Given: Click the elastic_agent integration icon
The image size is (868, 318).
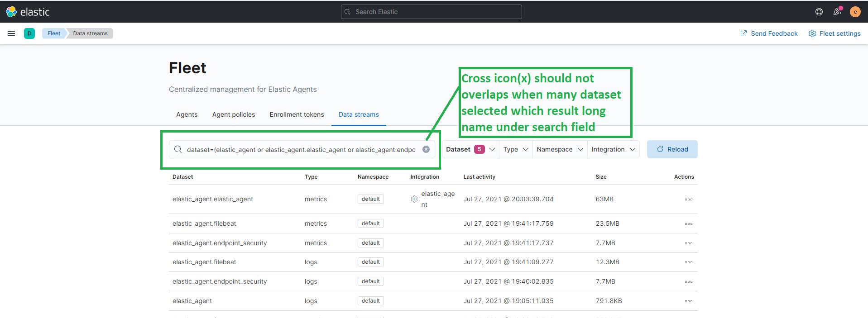Looking at the screenshot, I should point(414,199).
